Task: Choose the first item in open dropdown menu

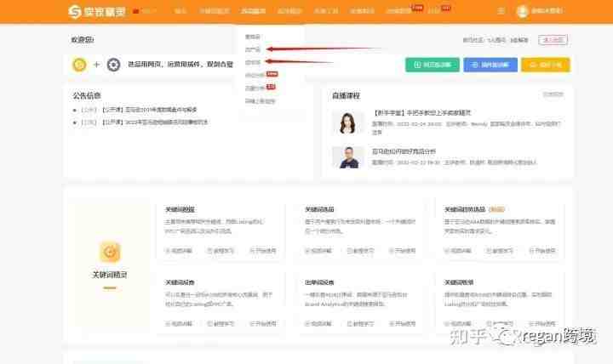Action: tap(253, 37)
